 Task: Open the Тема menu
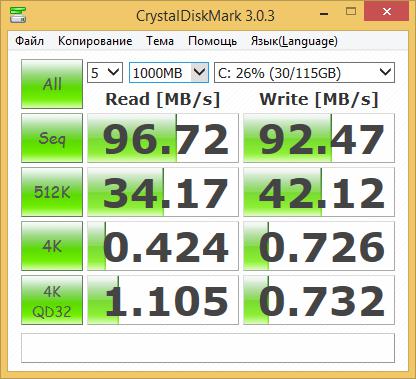pos(160,41)
